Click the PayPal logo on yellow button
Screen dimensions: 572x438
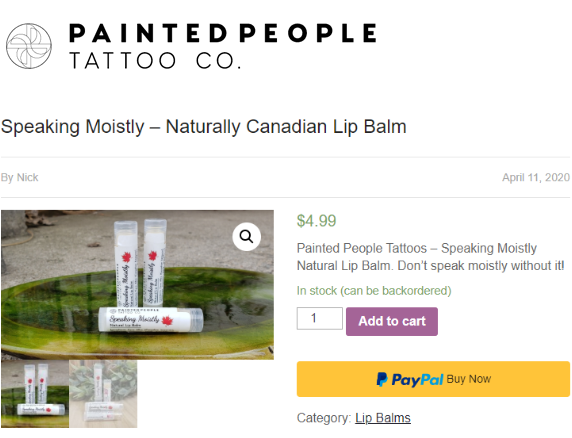tap(410, 380)
